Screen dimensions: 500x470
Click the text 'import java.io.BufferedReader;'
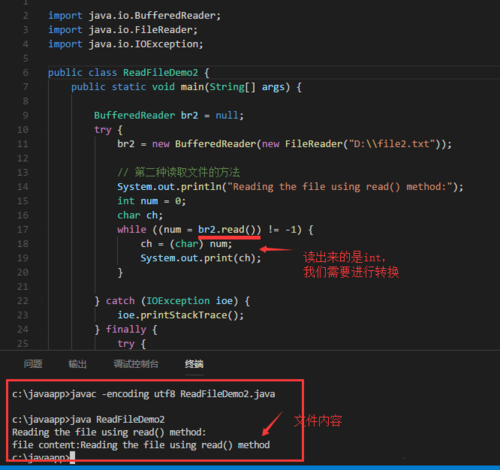134,16
